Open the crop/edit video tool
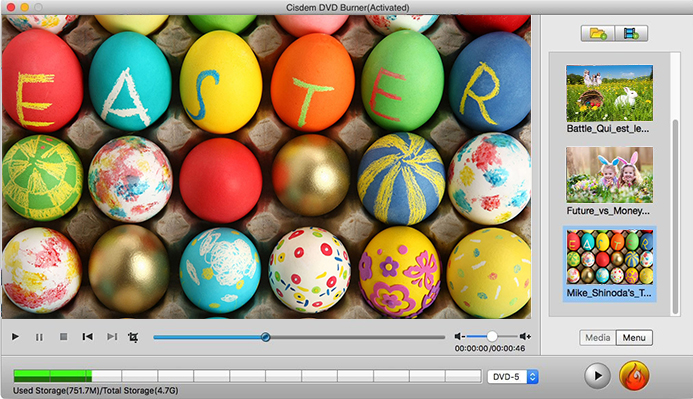The height and width of the screenshot is (399, 693). [133, 337]
